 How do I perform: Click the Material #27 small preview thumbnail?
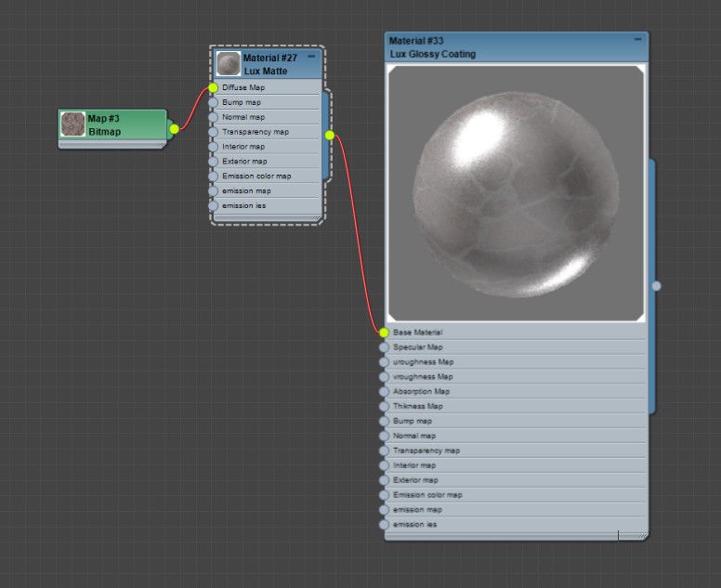229,64
